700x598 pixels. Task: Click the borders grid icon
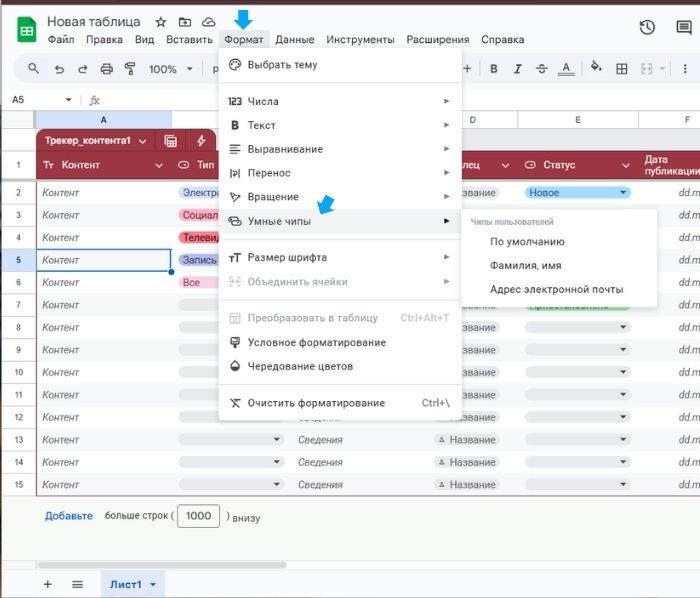click(621, 69)
